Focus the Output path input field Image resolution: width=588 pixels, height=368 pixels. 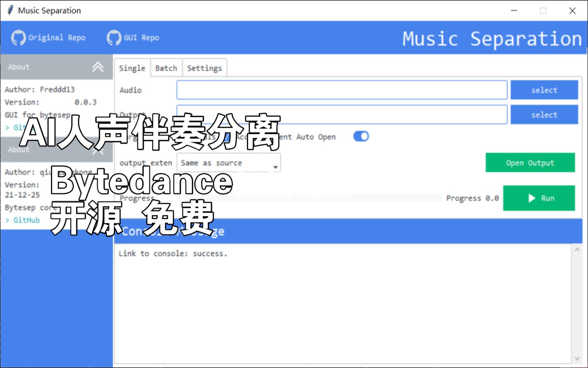pos(342,114)
